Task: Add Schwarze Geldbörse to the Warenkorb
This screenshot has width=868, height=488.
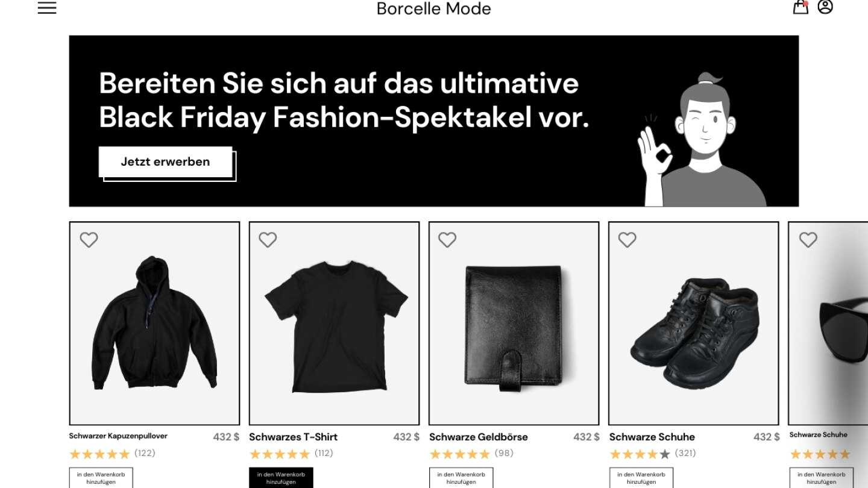Action: pos(461,478)
